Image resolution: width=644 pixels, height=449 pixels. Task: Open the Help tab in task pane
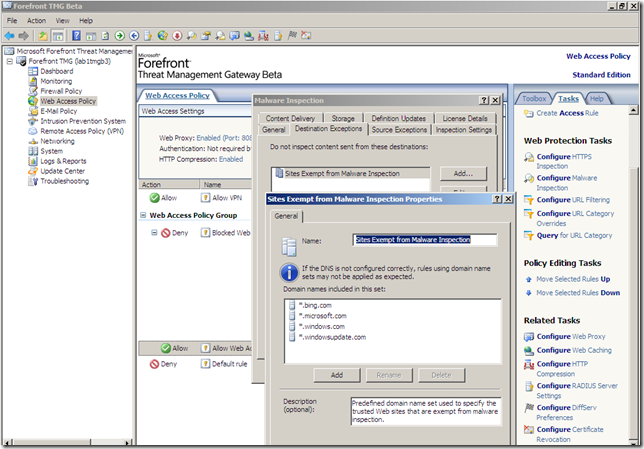pyautogui.click(x=597, y=99)
